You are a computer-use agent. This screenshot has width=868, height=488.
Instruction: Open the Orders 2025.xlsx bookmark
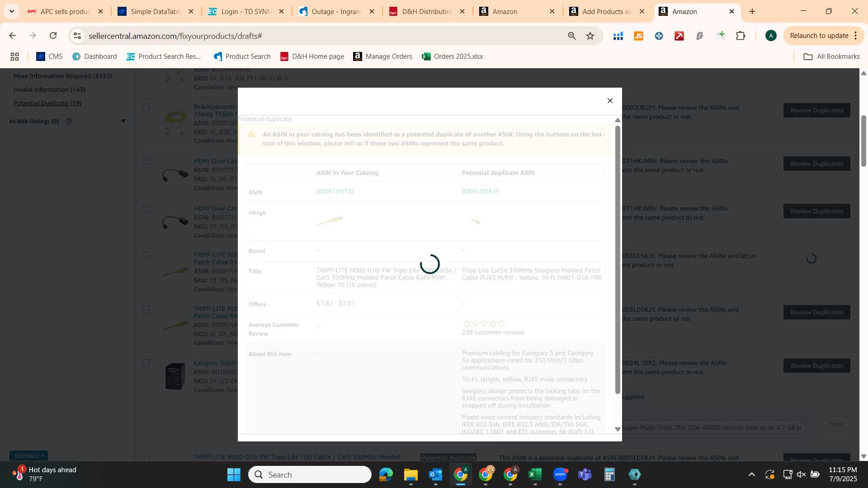coord(452,56)
